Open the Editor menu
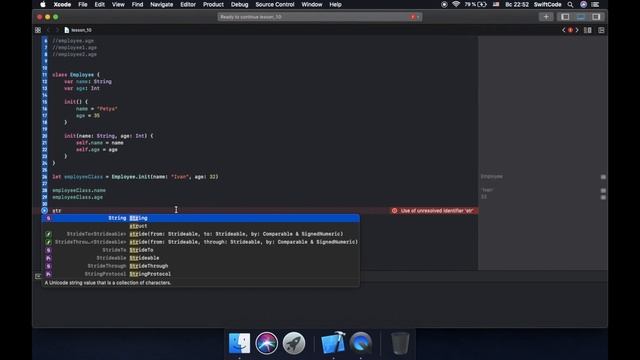This screenshot has width=640, height=360. click(188, 4)
